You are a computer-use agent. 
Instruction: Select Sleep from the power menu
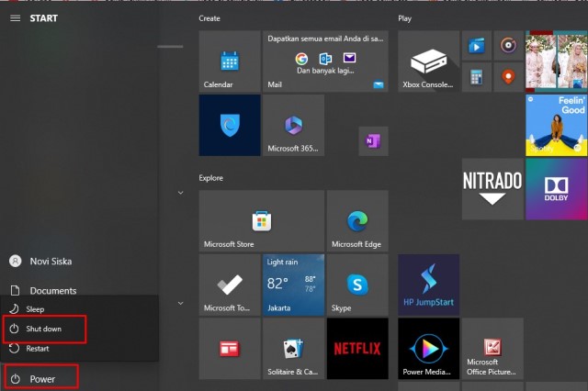point(79,309)
